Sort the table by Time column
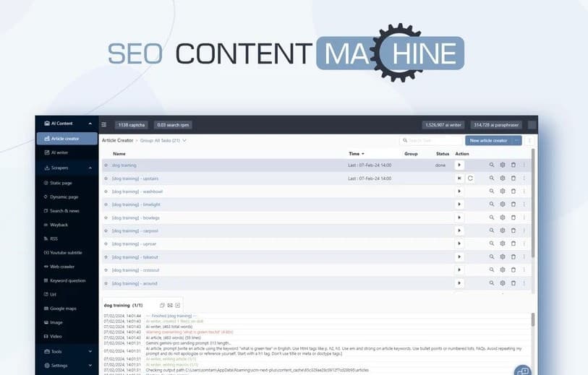The image size is (588, 375). (x=357, y=154)
